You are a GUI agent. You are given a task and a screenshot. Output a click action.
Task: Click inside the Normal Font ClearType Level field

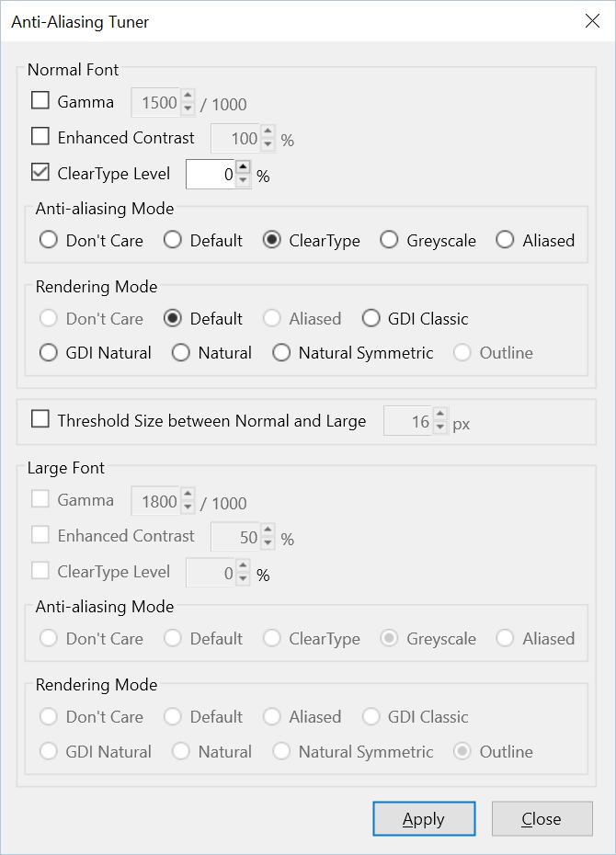[x=210, y=174]
